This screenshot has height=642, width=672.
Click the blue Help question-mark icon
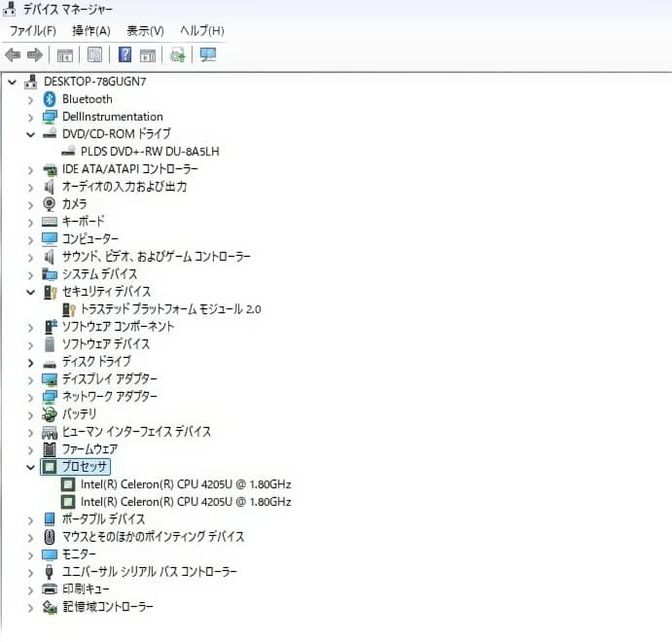pyautogui.click(x=124, y=54)
